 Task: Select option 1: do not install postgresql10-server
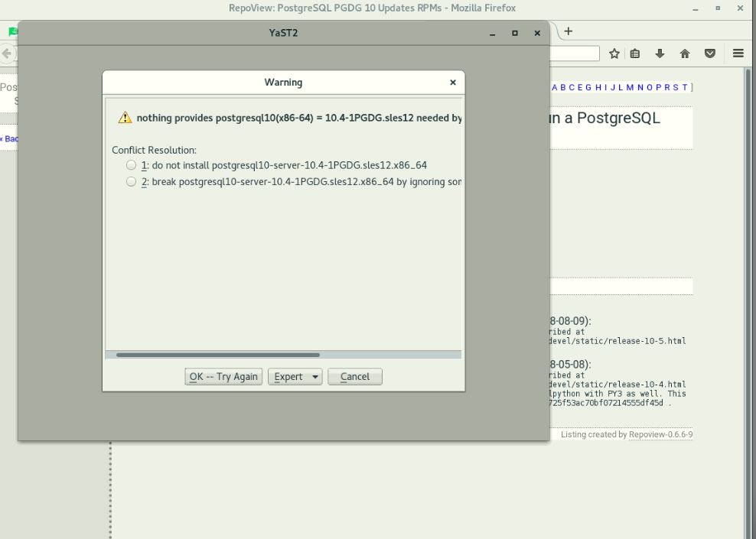click(132, 165)
